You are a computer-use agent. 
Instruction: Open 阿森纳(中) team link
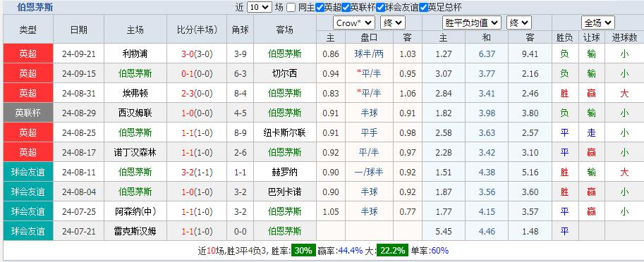click(x=135, y=211)
